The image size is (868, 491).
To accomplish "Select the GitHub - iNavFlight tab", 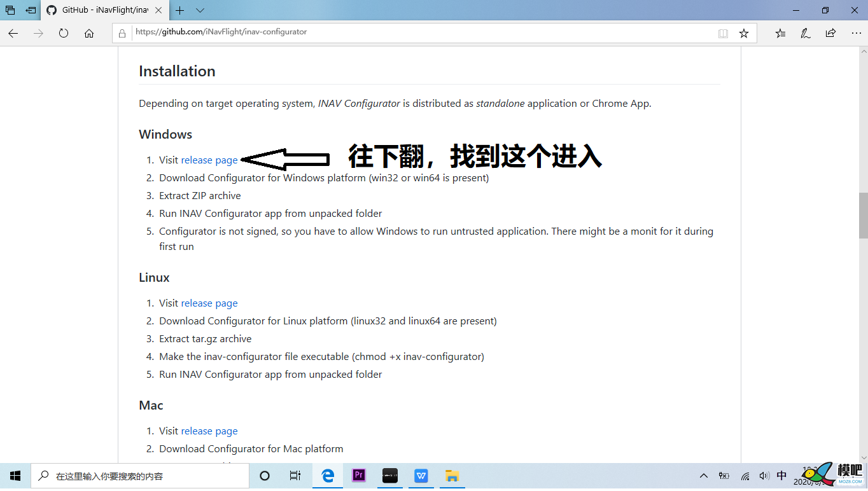I will point(105,10).
